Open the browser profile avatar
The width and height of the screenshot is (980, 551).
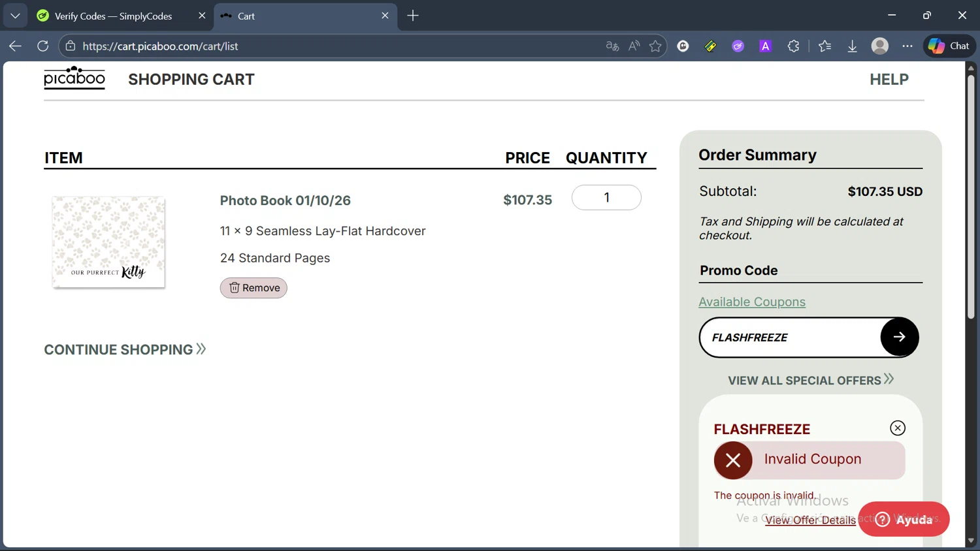pyautogui.click(x=880, y=46)
